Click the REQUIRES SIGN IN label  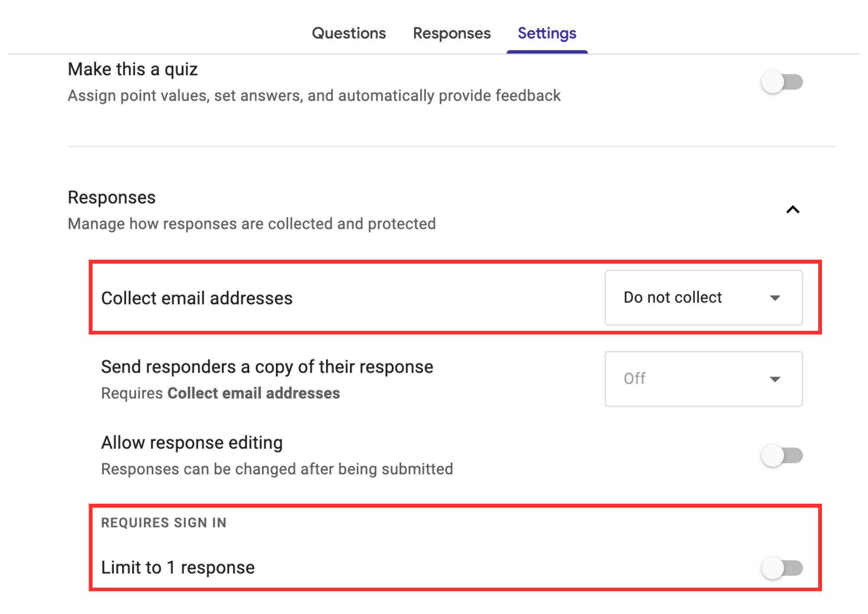(x=164, y=522)
